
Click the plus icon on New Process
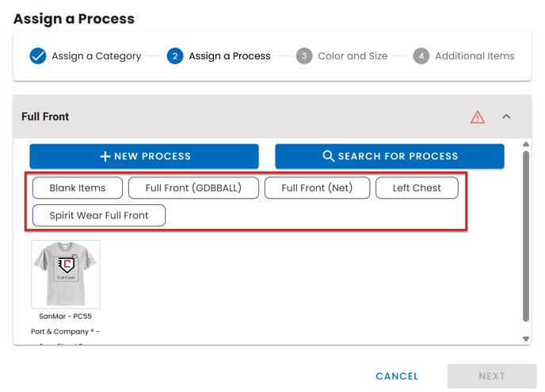pos(105,156)
